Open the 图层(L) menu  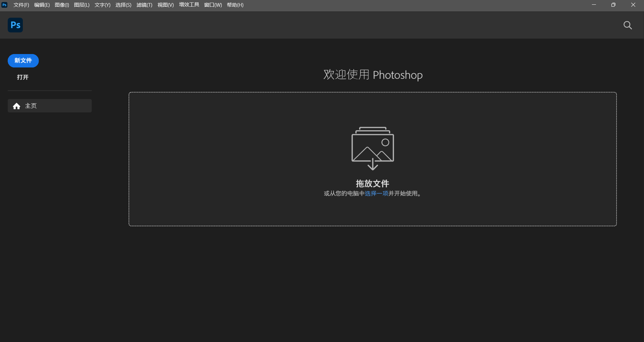[x=82, y=5]
